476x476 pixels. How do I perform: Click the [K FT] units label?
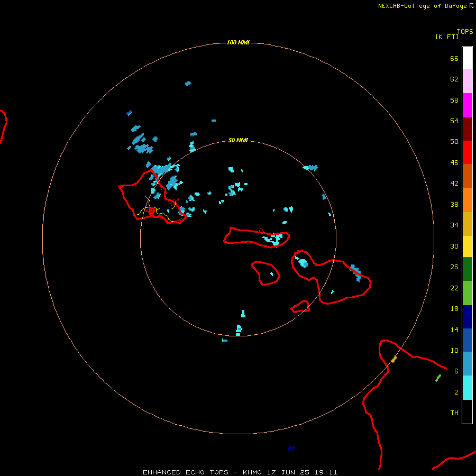(x=447, y=37)
